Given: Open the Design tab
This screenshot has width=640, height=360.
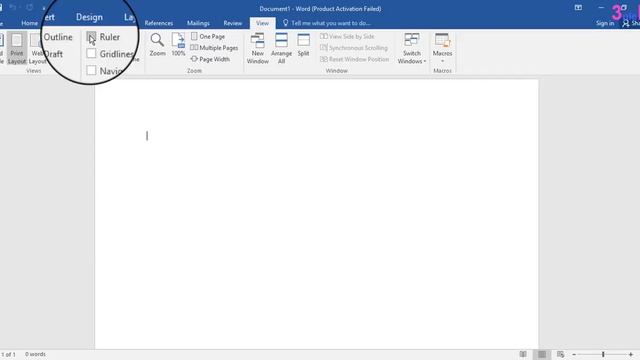Looking at the screenshot, I should point(89,17).
